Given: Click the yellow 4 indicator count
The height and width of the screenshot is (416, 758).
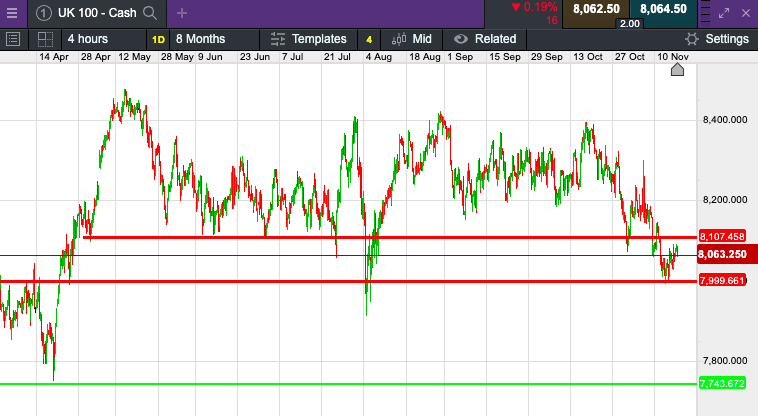Looking at the screenshot, I should click(369, 40).
